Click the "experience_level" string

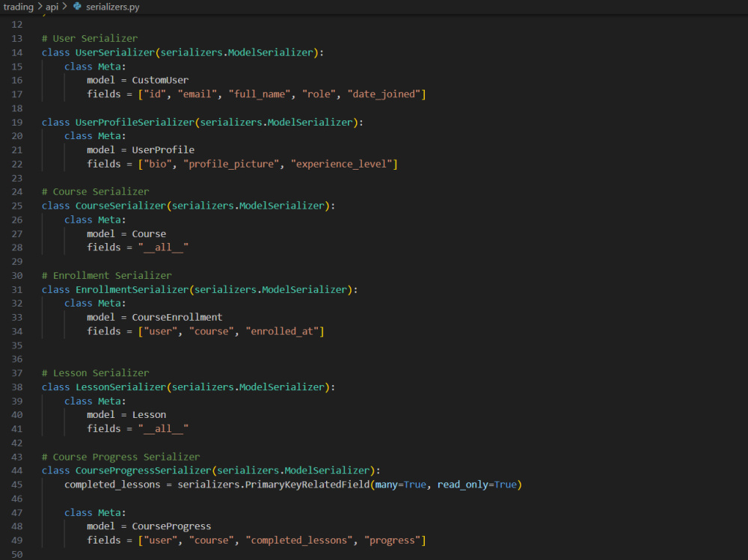(x=342, y=164)
